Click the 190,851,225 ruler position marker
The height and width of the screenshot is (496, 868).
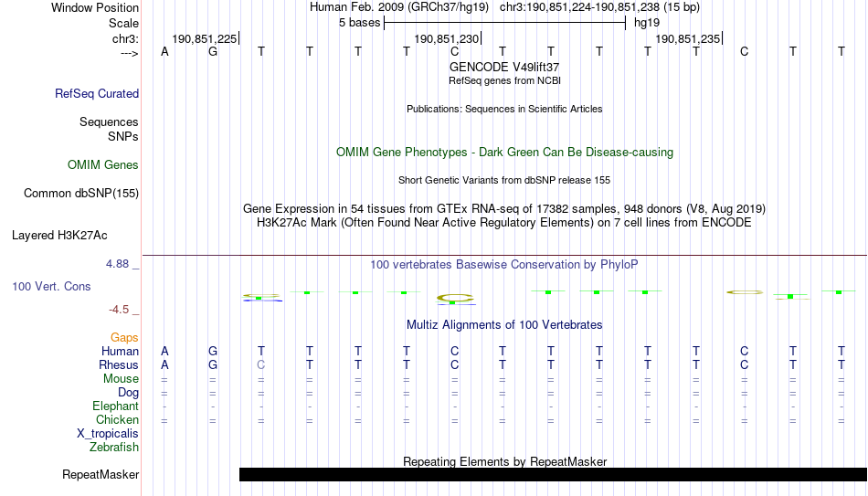[206, 38]
